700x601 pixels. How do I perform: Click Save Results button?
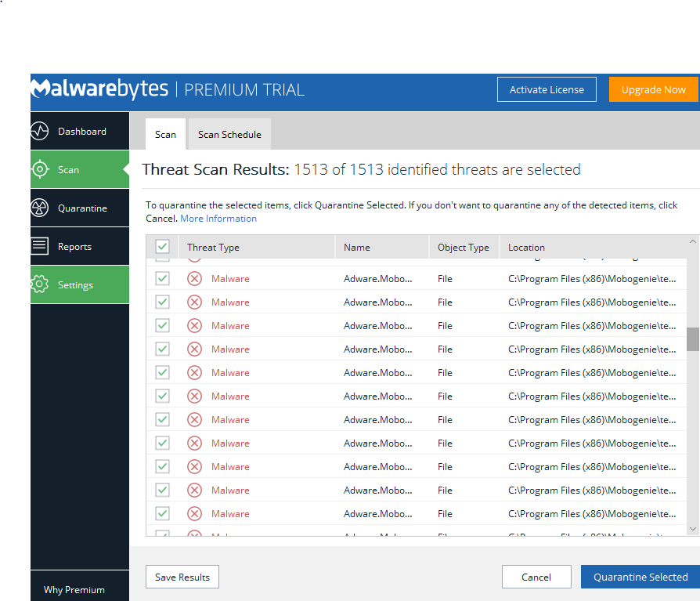tap(182, 577)
